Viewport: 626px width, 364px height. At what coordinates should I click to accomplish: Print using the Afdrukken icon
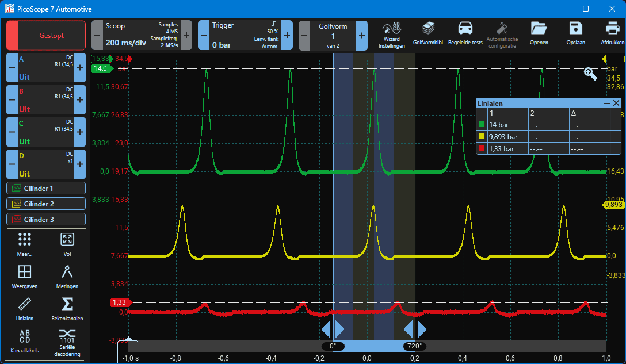612,34
